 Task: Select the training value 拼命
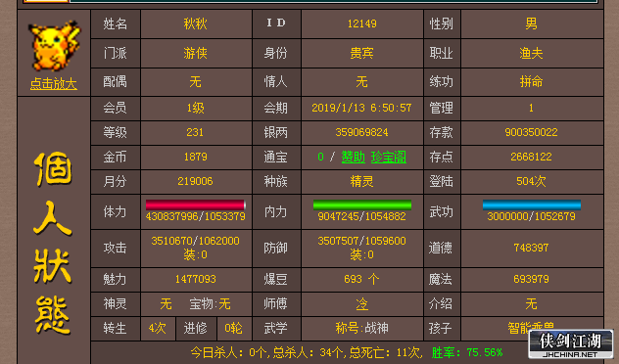click(532, 81)
